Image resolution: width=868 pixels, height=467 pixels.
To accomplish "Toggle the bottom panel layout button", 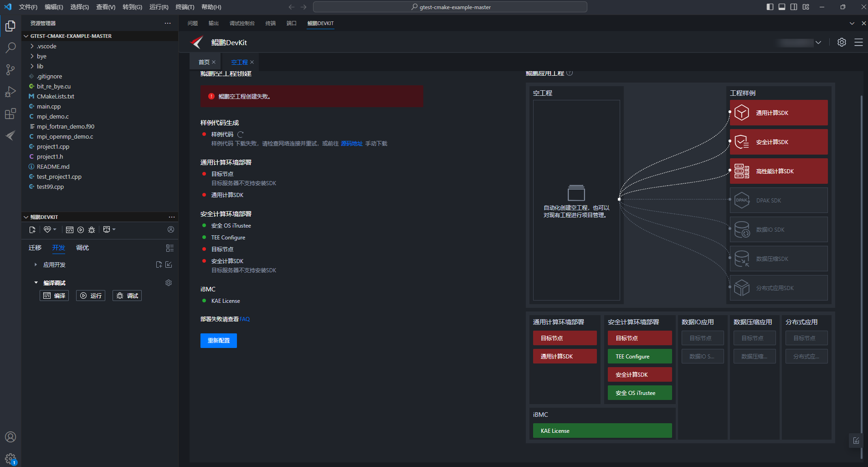I will coord(782,7).
